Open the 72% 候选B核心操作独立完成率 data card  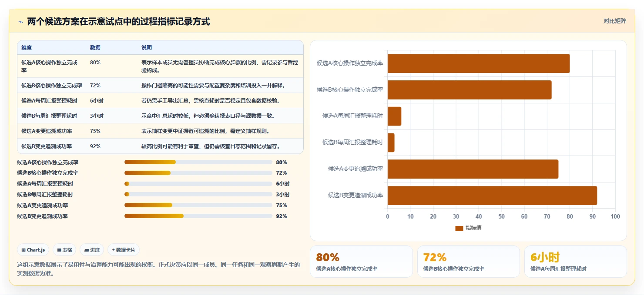tap(468, 262)
